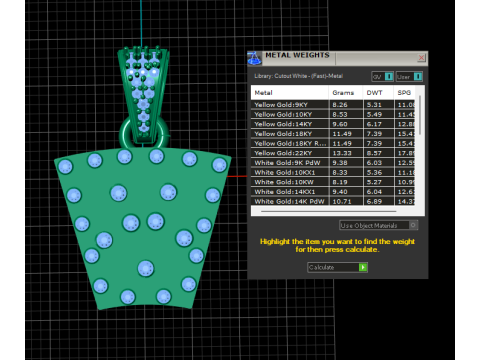Viewport: 480px width, 360px height.
Task: Click the green arrow on the Calculate button
Action: pos(363,267)
